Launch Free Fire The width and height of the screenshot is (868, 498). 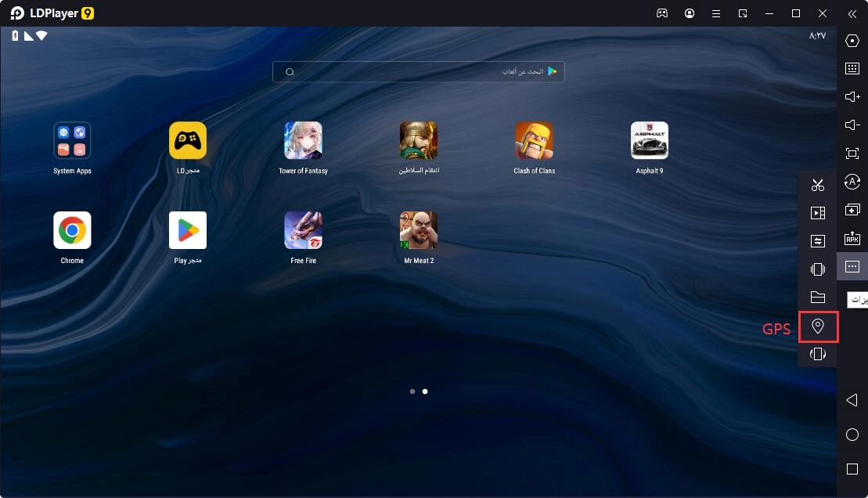[x=304, y=230]
